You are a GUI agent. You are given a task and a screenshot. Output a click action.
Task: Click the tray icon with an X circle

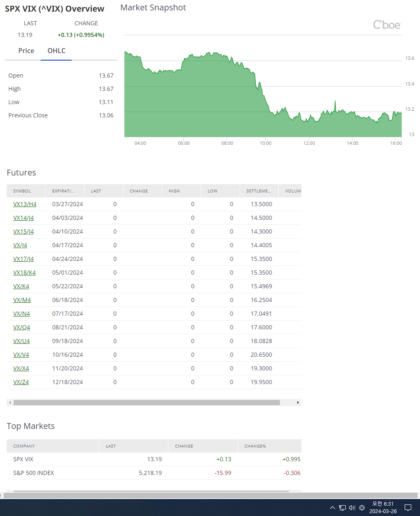[x=362, y=508]
